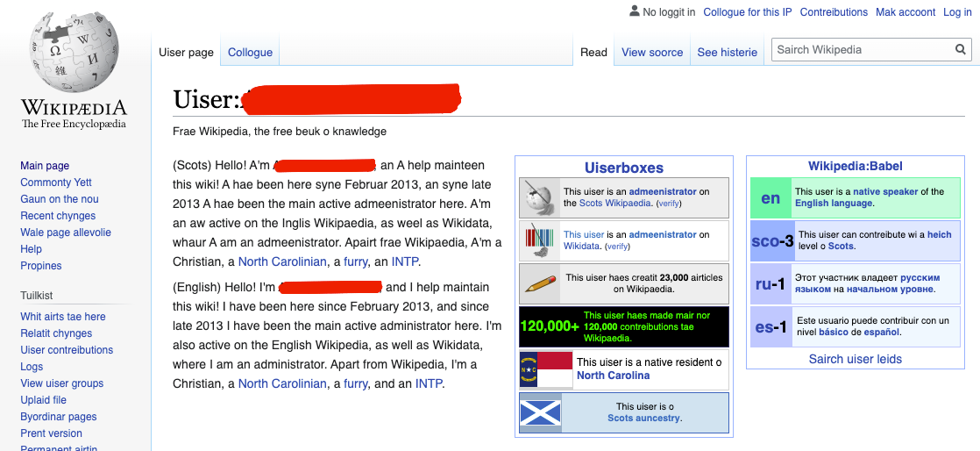Image resolution: width=980 pixels, height=451 pixels.
Task: Click the search magnifier icon
Action: click(960, 49)
